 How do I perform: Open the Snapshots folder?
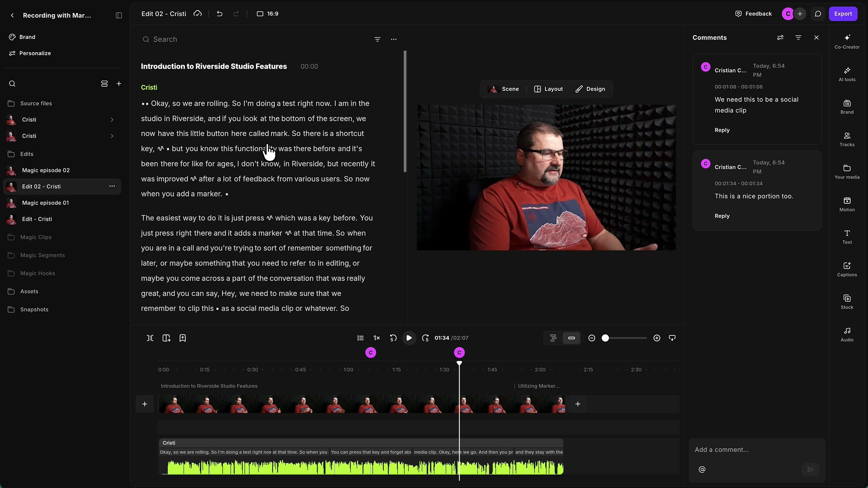click(34, 310)
